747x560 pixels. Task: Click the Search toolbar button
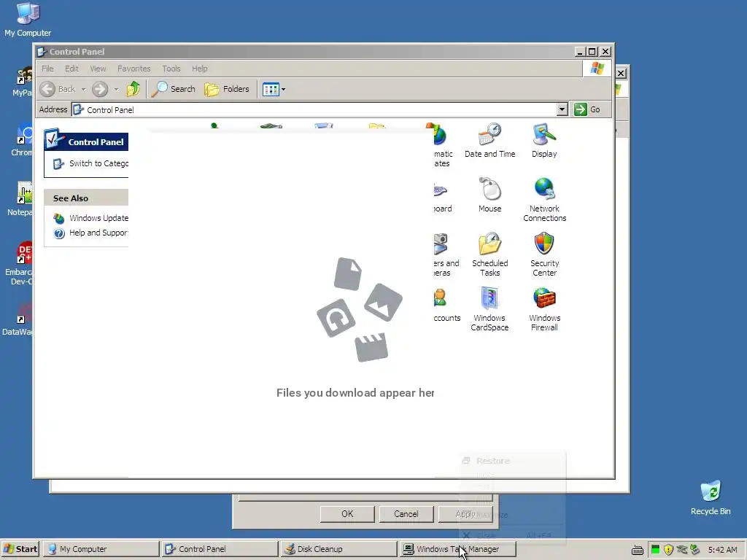174,89
